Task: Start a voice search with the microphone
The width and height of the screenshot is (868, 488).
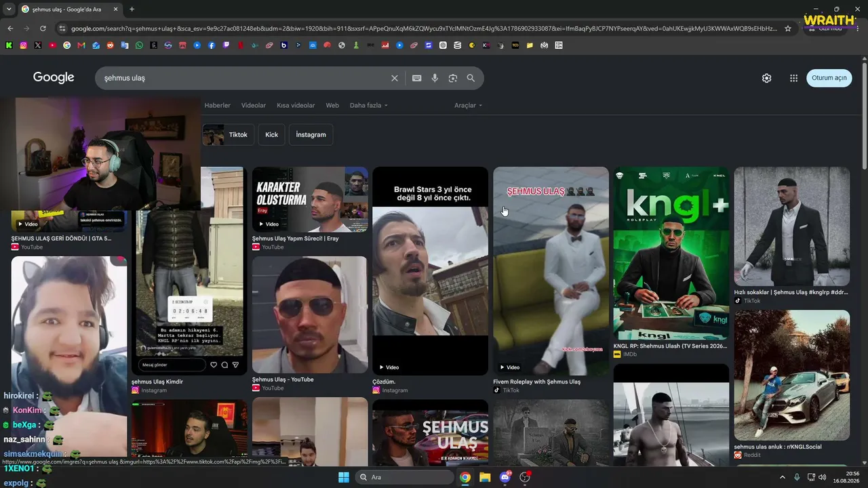Action: tap(435, 78)
